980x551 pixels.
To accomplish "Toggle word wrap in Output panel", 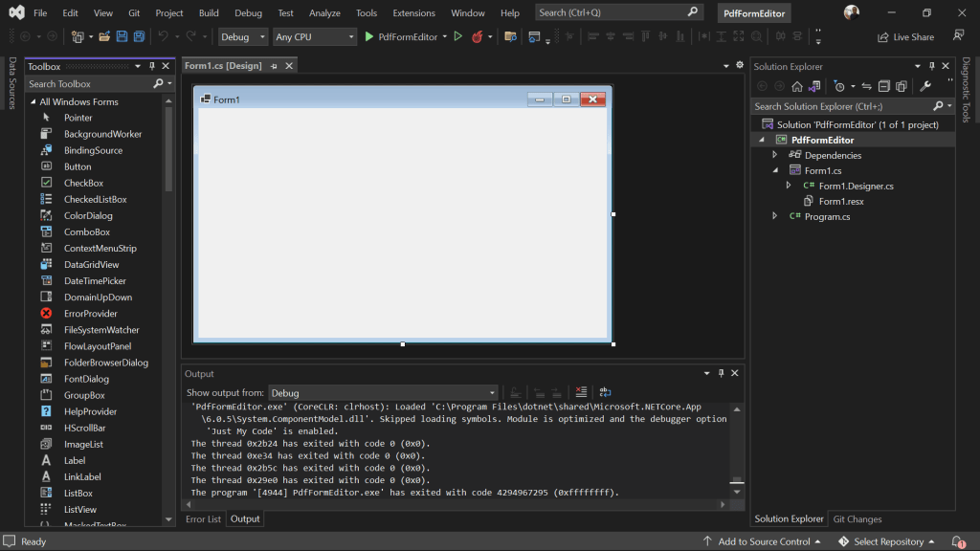I will 605,392.
